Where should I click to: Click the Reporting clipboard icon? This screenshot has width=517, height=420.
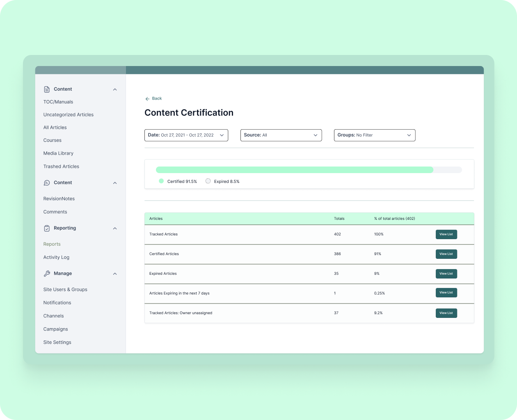click(46, 228)
